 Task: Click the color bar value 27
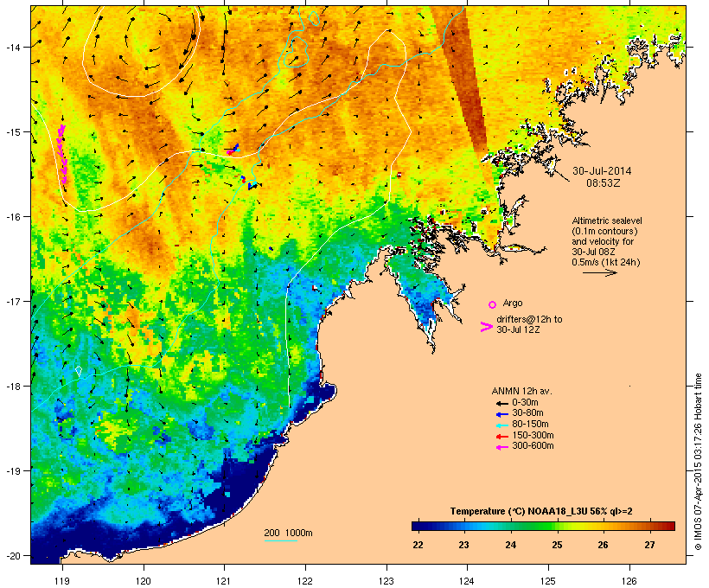(649, 545)
